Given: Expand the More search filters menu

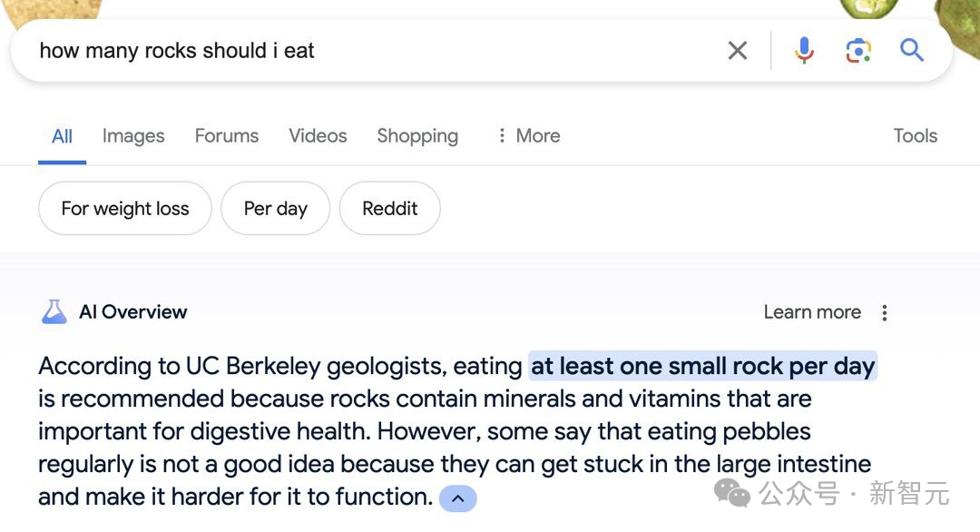Looking at the screenshot, I should tap(528, 136).
